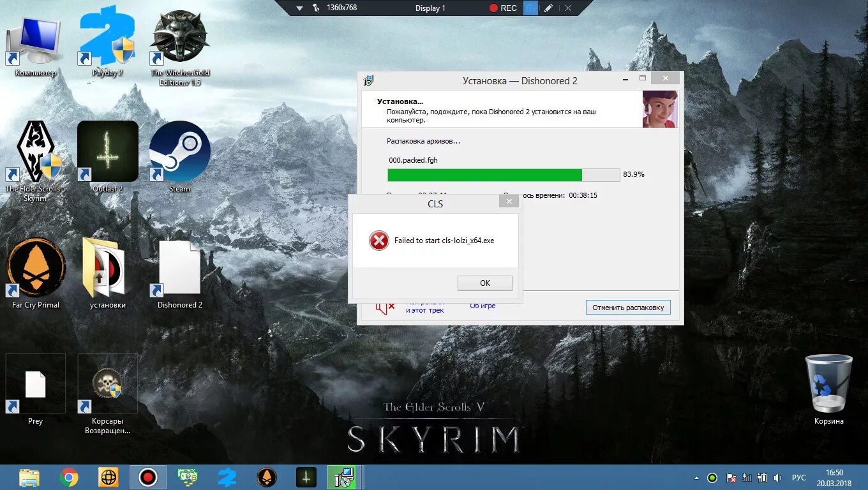Expand the recorder bar dropdown arrow

(x=299, y=8)
